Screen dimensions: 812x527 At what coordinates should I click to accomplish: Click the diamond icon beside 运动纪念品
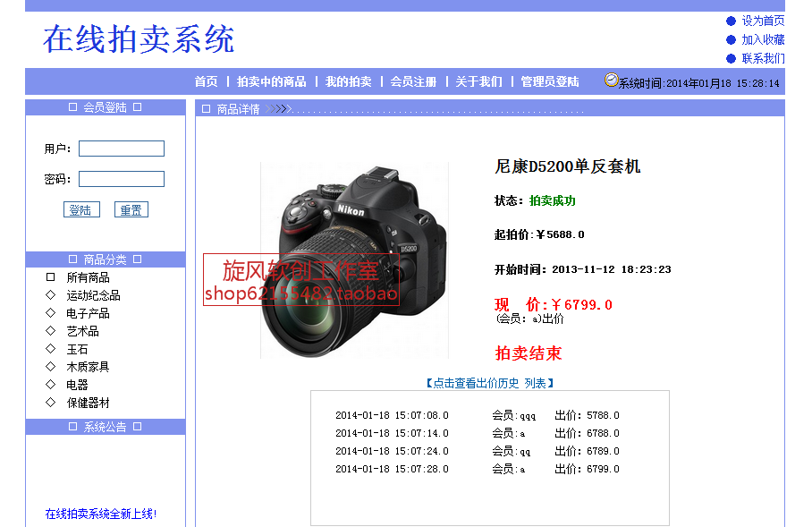click(50, 295)
